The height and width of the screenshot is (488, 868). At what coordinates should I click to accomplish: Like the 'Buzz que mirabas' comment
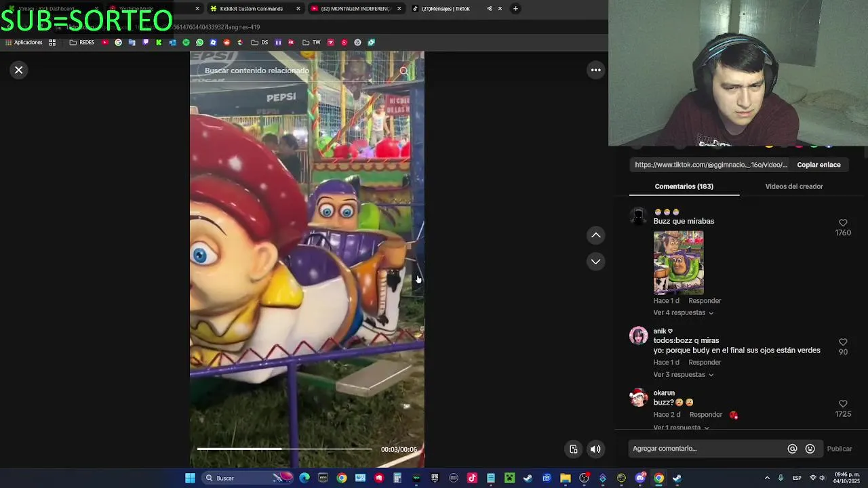coord(843,223)
